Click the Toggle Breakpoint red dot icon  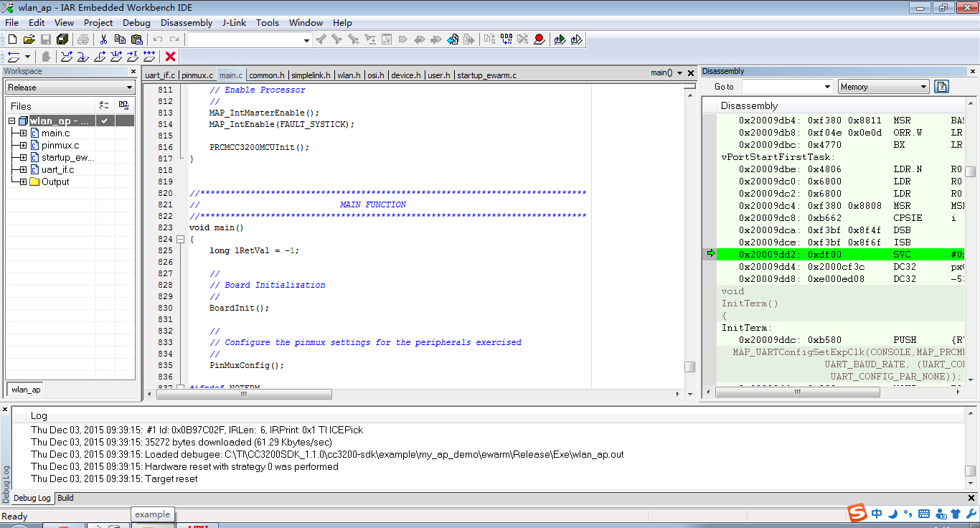[x=539, y=39]
